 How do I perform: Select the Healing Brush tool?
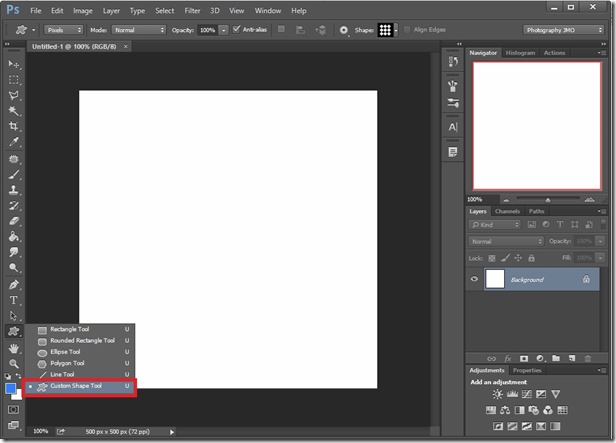tap(14, 159)
